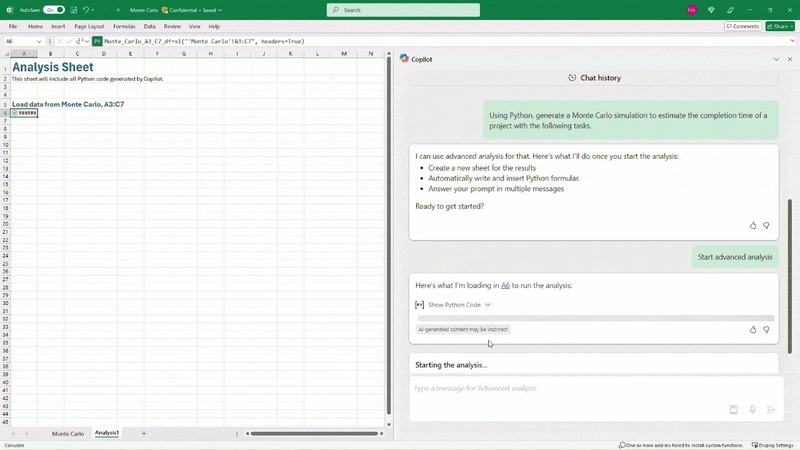This screenshot has height=450, width=800.
Task: Open the File menu
Action: coord(13,26)
